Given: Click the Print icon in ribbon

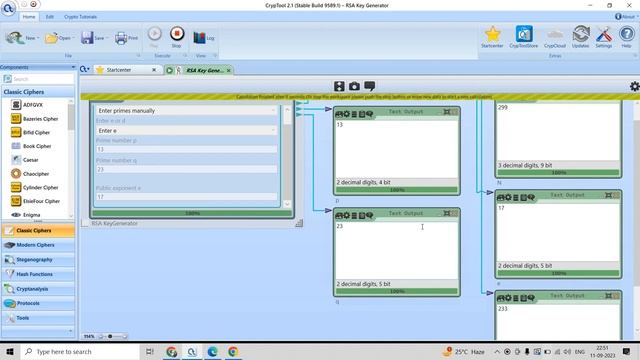Looking at the screenshot, I should tap(121, 38).
